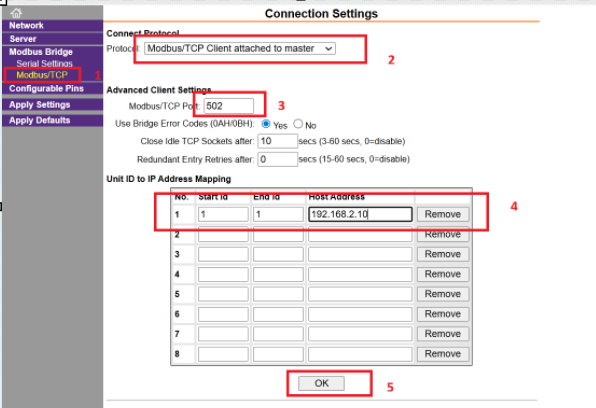Remove mapping row 2
The width and height of the screenshot is (596, 408).
443,235
